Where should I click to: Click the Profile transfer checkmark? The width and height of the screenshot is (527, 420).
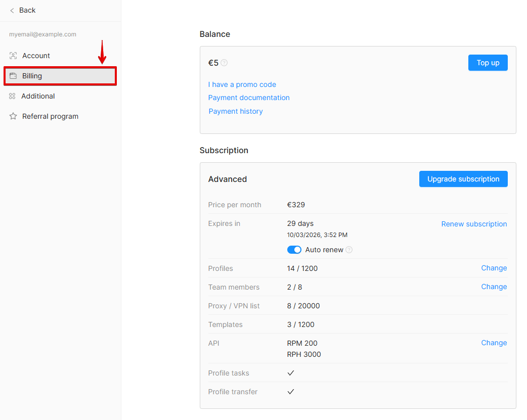click(x=291, y=392)
